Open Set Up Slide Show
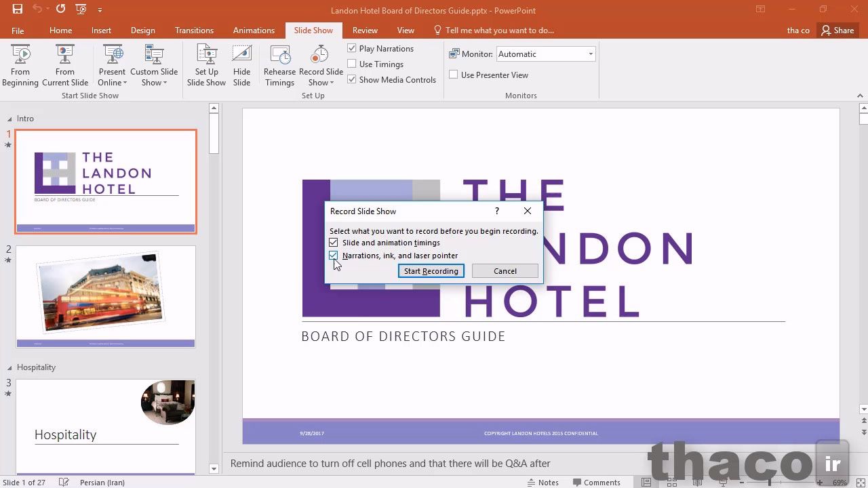This screenshot has height=488, width=868. tap(206, 66)
